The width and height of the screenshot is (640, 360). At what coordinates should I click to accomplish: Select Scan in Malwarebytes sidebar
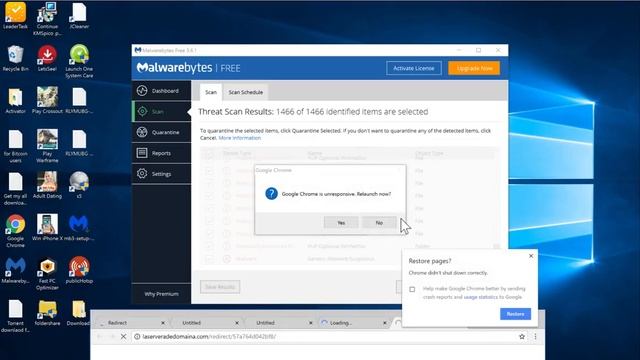[x=162, y=111]
